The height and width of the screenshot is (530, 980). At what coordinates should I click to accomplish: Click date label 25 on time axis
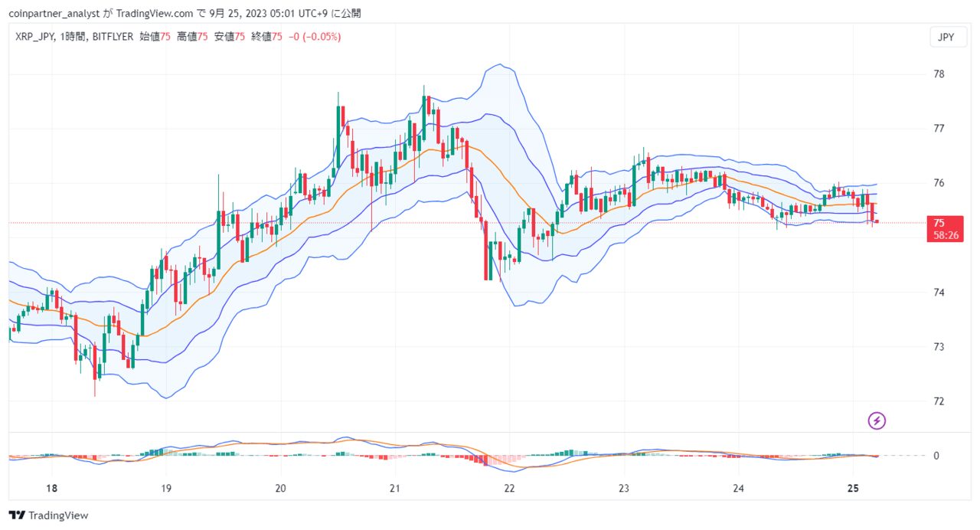854,489
